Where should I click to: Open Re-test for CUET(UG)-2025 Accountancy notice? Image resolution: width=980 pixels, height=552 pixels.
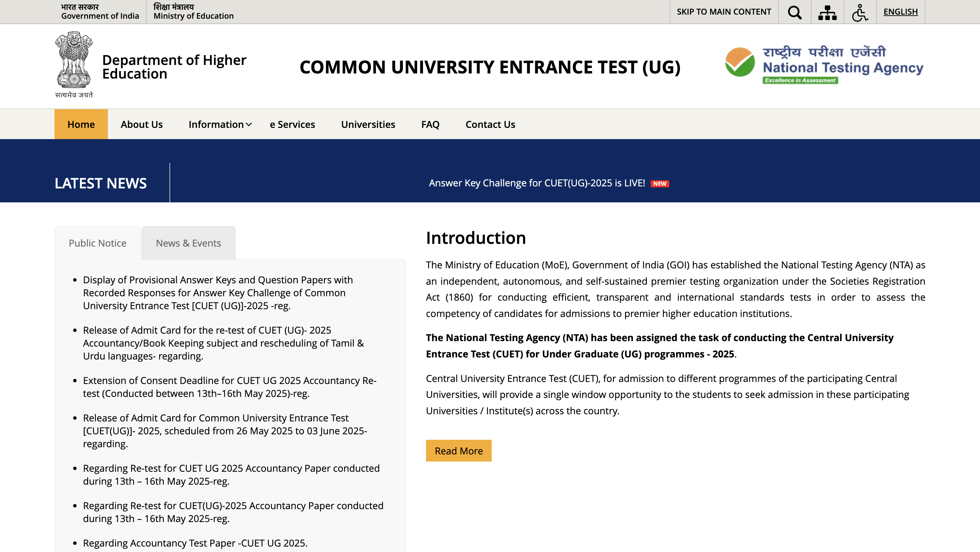click(233, 512)
